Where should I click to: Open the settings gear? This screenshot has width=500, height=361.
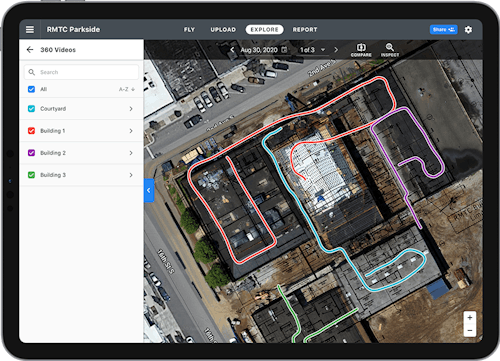pyautogui.click(x=468, y=30)
